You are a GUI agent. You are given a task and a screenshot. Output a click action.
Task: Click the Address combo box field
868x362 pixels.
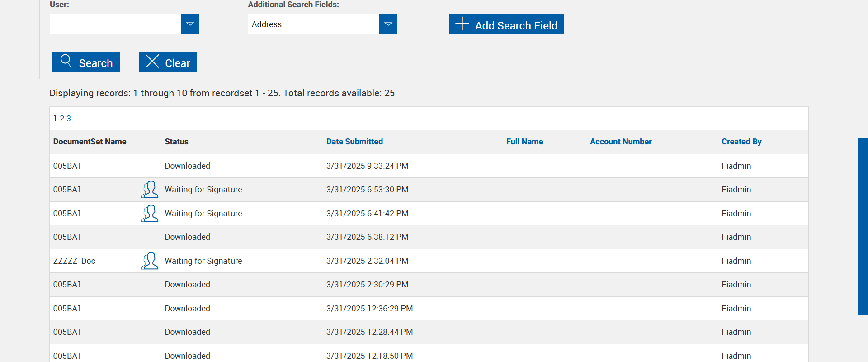coord(313,24)
